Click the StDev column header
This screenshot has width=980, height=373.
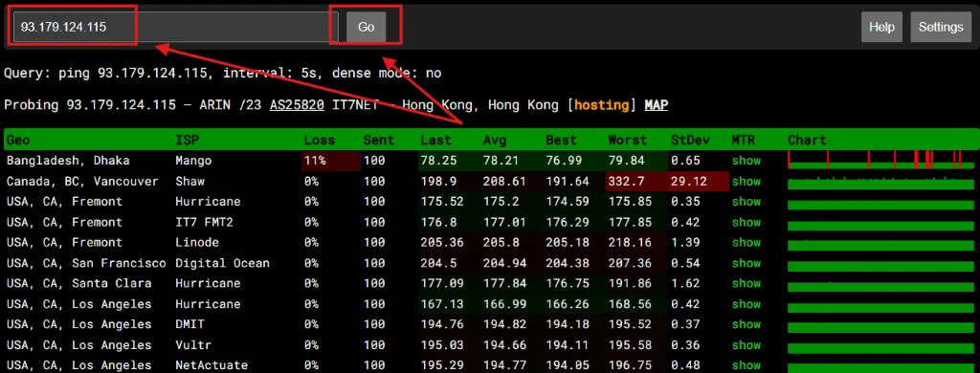click(x=691, y=140)
